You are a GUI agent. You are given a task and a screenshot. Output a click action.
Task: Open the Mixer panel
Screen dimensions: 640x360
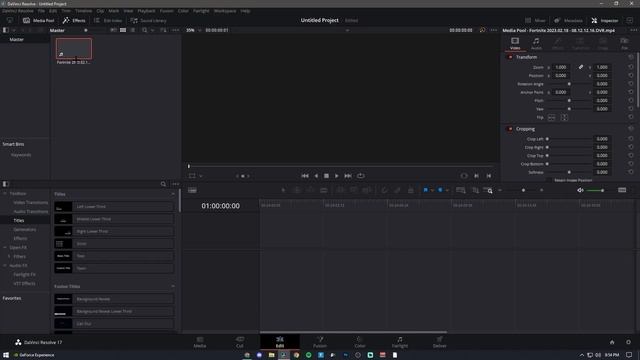[x=535, y=20]
